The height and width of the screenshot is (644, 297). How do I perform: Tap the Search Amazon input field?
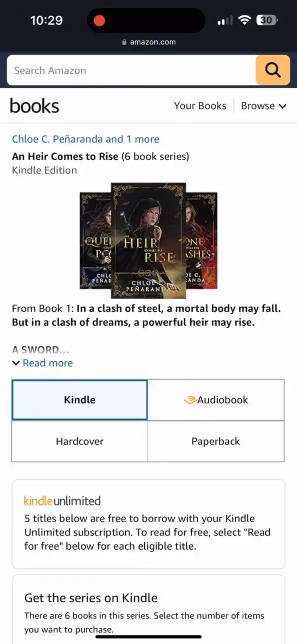(x=131, y=71)
